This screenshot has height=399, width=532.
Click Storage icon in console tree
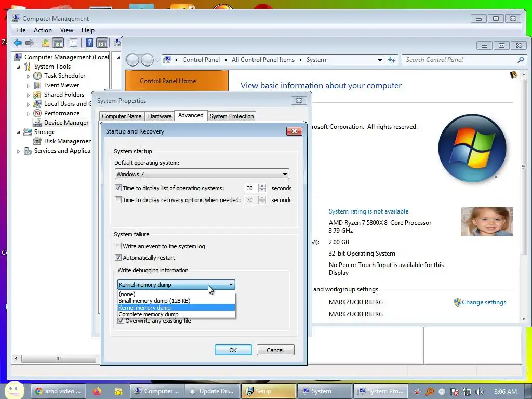tap(28, 132)
